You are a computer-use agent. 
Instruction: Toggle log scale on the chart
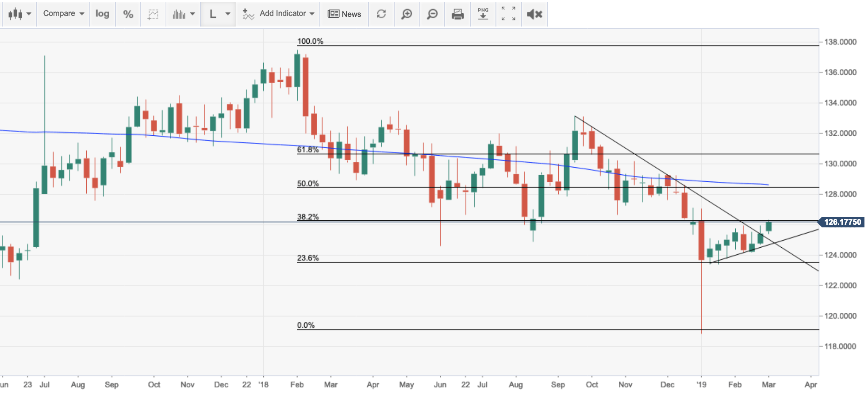102,14
